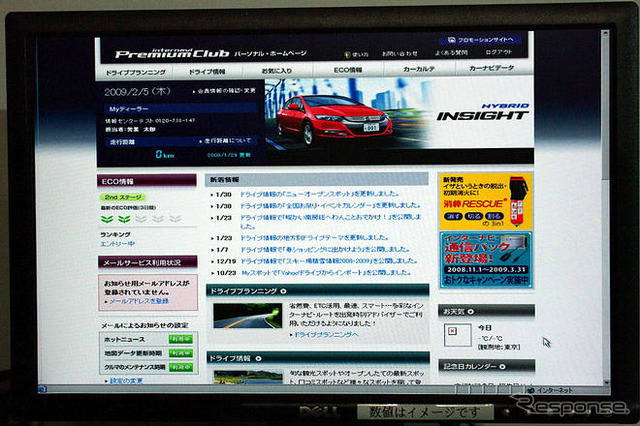This screenshot has height=426, width=640.
Task: Open the カーナビデータ navigation tab
Action: click(x=491, y=68)
